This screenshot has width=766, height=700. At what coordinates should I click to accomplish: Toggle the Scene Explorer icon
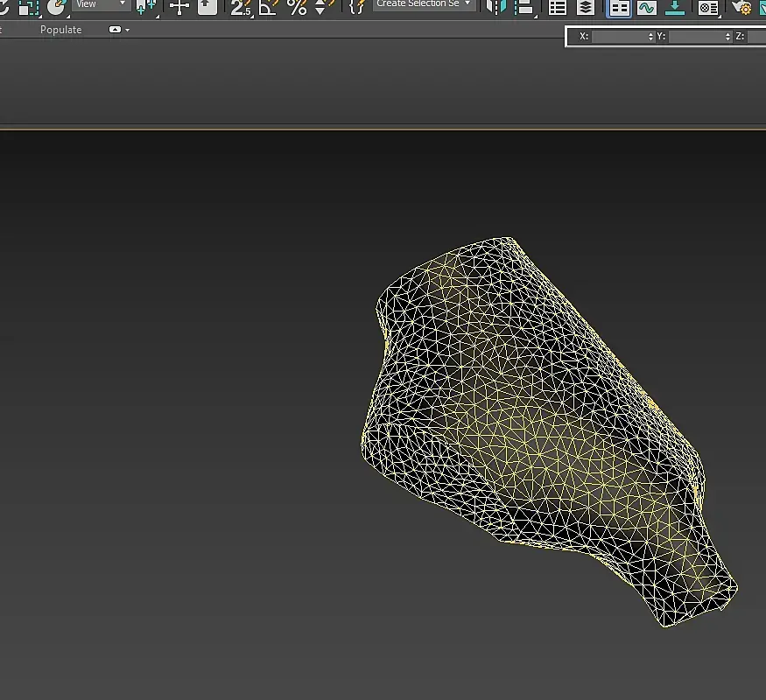click(558, 7)
